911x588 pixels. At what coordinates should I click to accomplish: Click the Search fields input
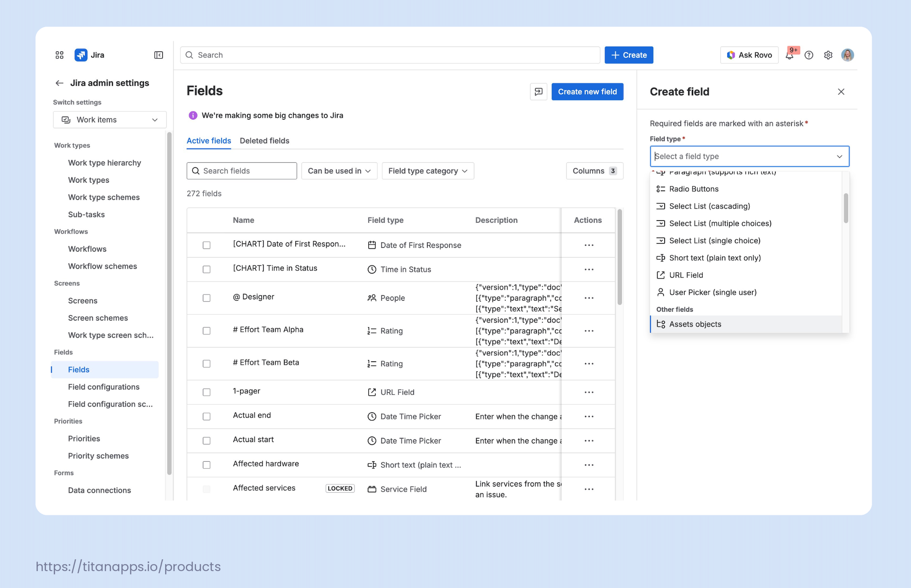(242, 171)
